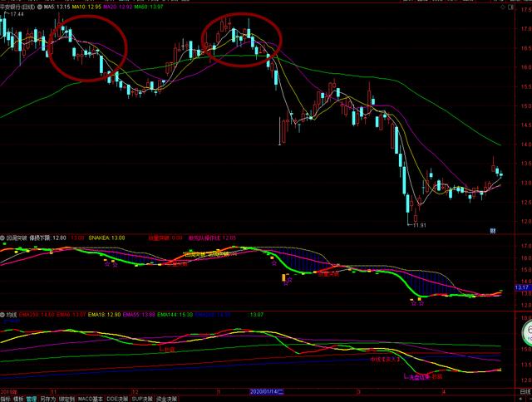Click the 另存为 button
The width and height of the screenshot is (532, 402).
[x=48, y=399]
